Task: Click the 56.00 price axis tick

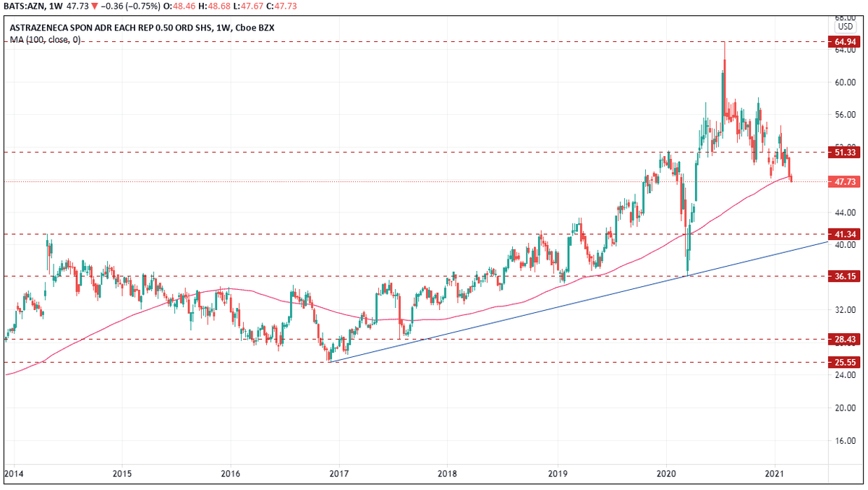Action: 846,115
